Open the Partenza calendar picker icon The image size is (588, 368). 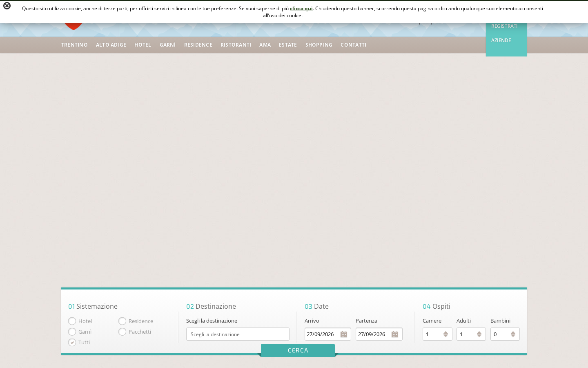pyautogui.click(x=395, y=334)
